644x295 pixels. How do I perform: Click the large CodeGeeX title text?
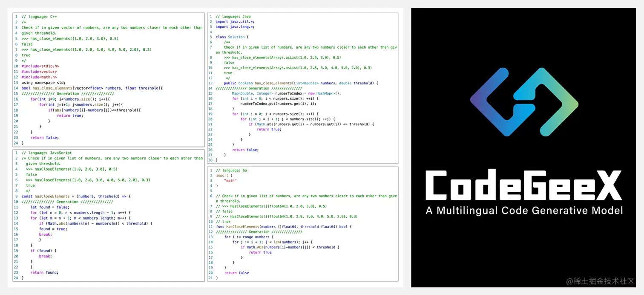[523, 185]
